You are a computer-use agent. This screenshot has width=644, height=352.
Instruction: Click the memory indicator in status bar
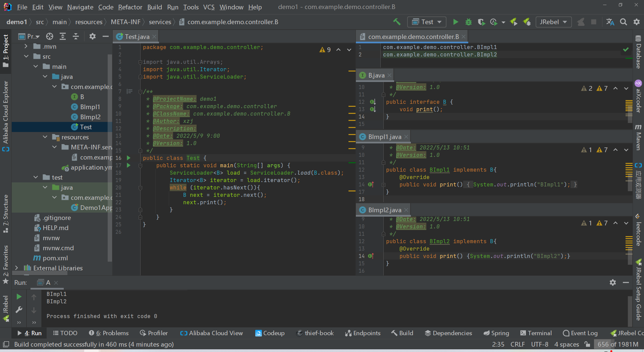(x=618, y=344)
